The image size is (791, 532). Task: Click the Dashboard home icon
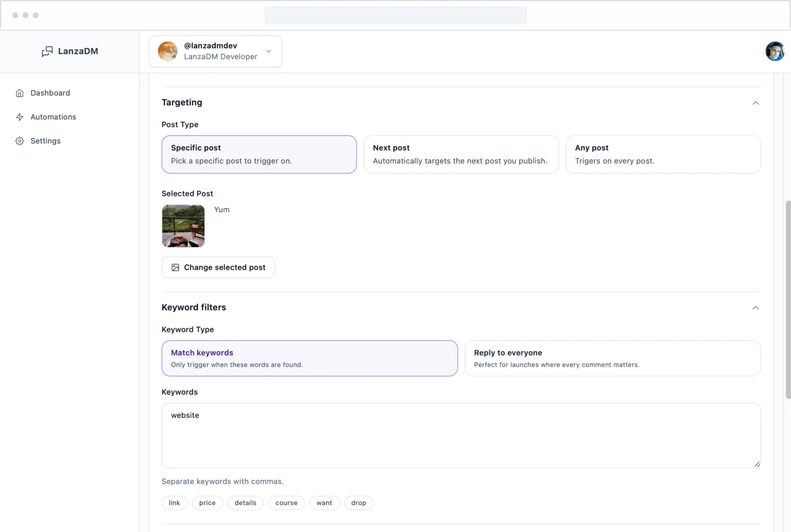pyautogui.click(x=20, y=93)
